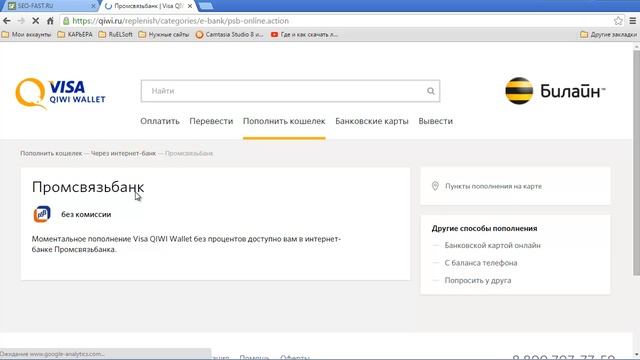This screenshot has height=360, width=640.
Task: Open the Camtasia Studio 8 bookmark
Action: tap(229, 35)
